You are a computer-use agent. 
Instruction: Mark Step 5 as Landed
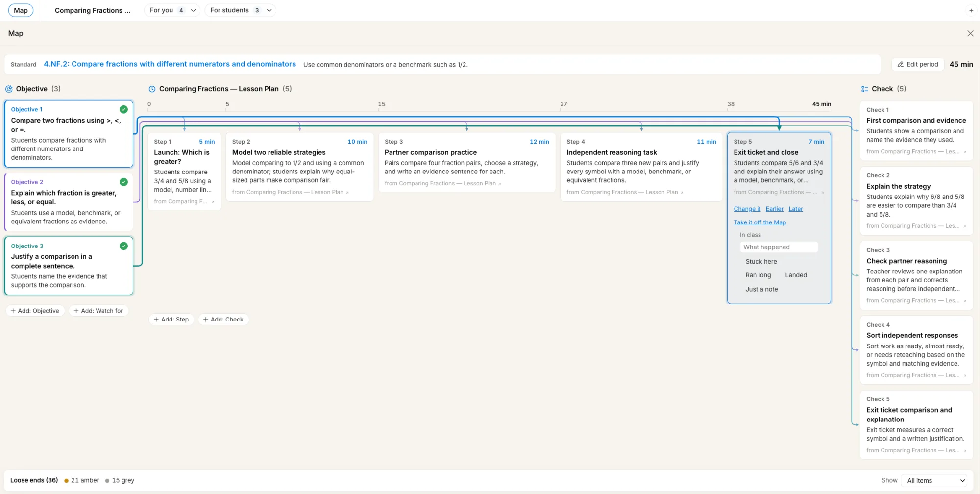[x=796, y=275]
